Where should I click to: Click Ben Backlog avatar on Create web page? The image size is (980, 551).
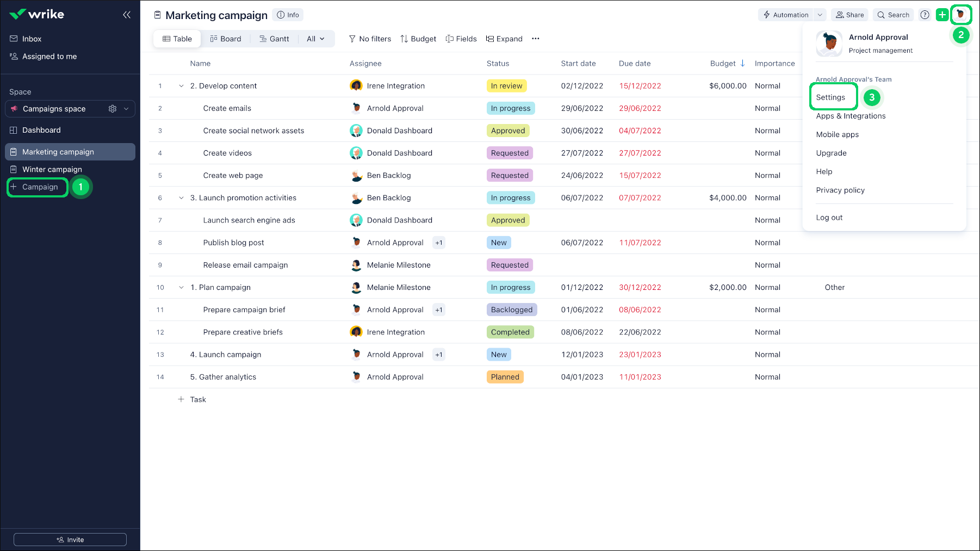(356, 176)
